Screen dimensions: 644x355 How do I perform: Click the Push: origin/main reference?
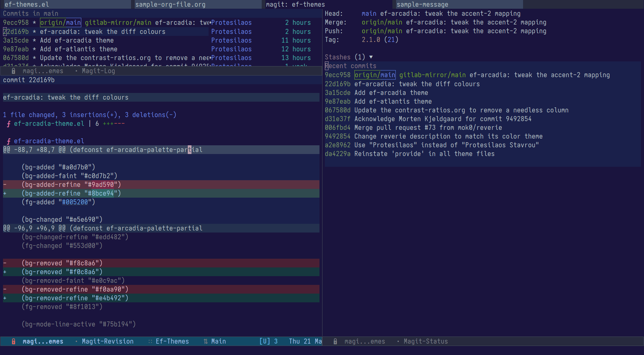(x=382, y=31)
